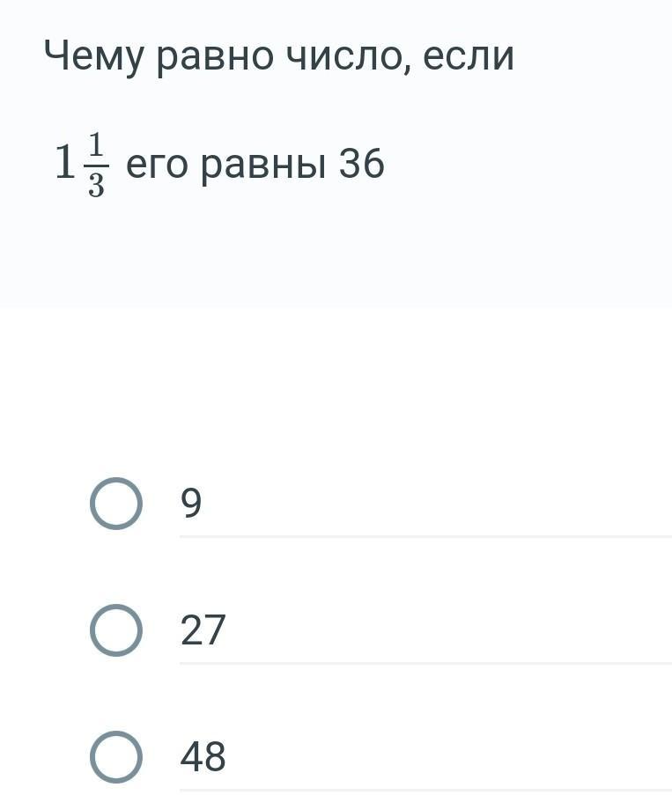The image size is (672, 795).
Task: Click the word "равно" in the first line
Action: (x=215, y=58)
